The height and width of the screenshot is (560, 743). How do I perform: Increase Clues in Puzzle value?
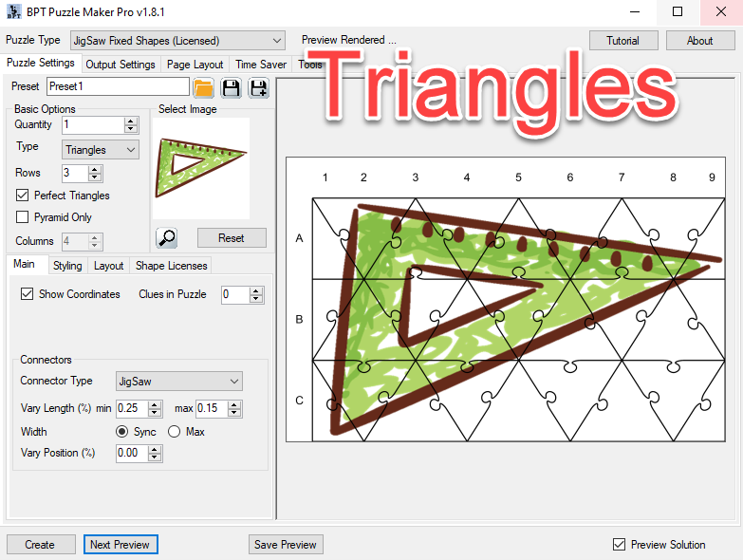pos(256,290)
